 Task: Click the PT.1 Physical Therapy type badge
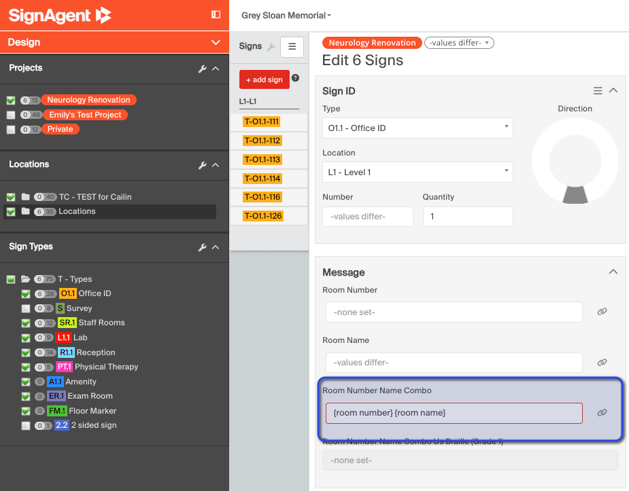point(64,367)
